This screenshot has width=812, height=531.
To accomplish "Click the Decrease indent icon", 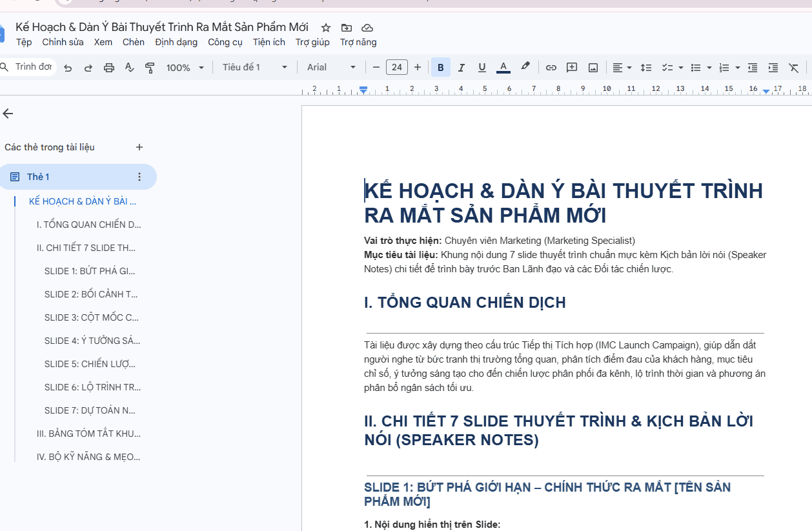I will 753,68.
